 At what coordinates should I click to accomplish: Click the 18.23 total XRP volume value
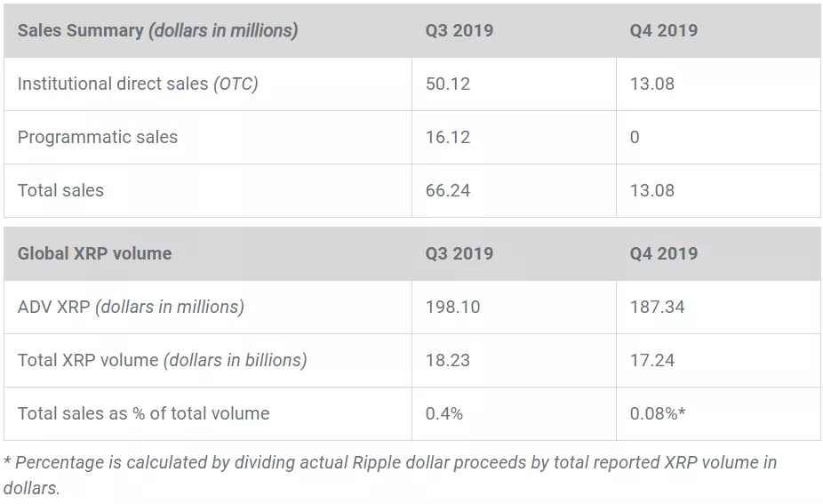click(448, 360)
